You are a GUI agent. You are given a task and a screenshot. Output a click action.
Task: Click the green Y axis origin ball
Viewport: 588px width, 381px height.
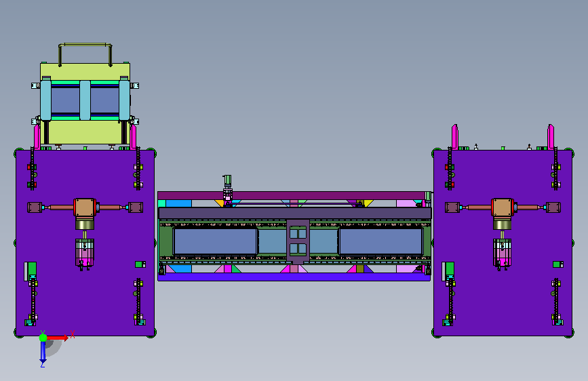click(43, 338)
